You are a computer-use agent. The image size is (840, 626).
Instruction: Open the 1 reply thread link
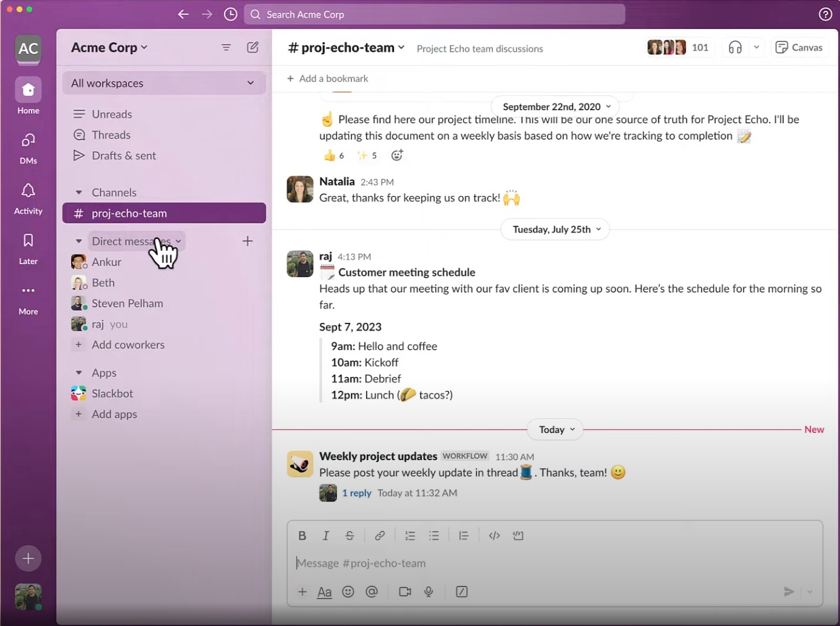click(x=356, y=493)
